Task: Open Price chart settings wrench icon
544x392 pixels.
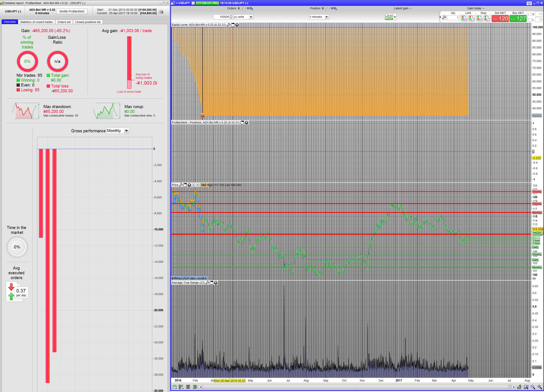Action: coord(181,185)
